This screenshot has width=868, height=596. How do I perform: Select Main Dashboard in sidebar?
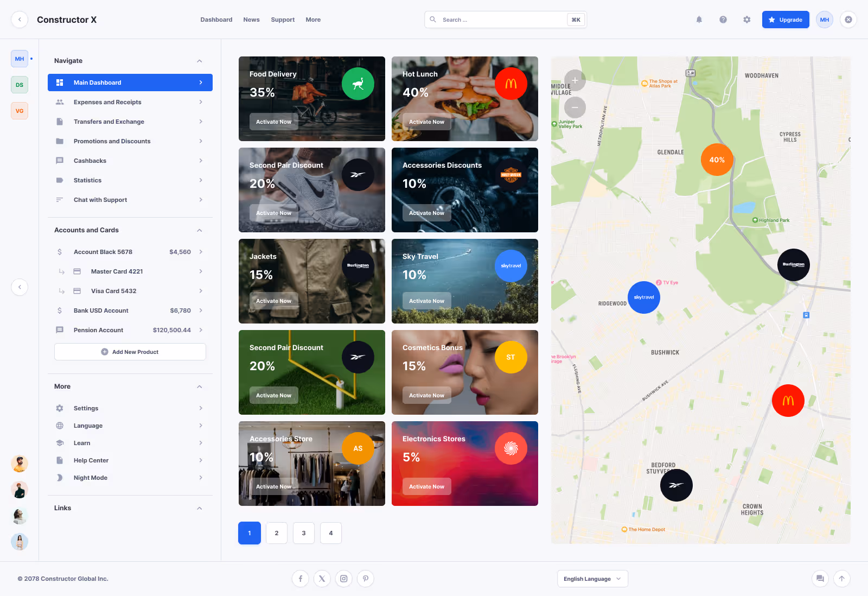click(x=130, y=83)
